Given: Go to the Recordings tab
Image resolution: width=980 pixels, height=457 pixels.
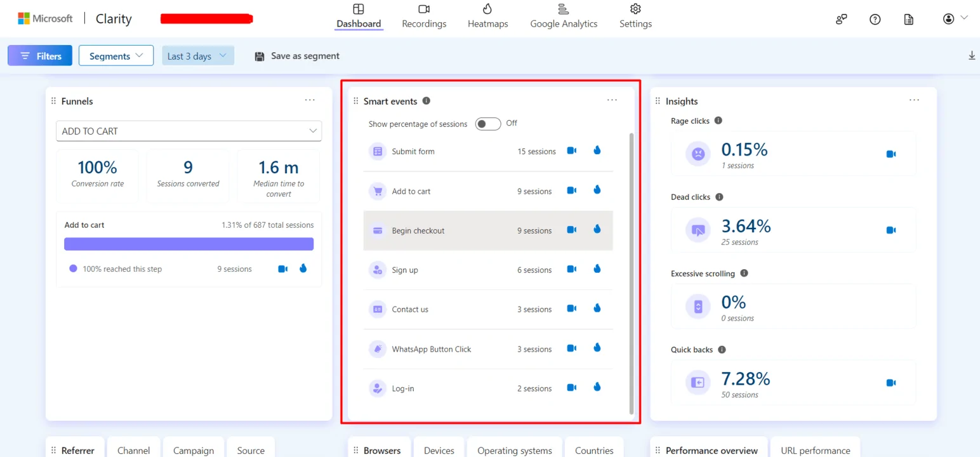Looking at the screenshot, I should (424, 17).
